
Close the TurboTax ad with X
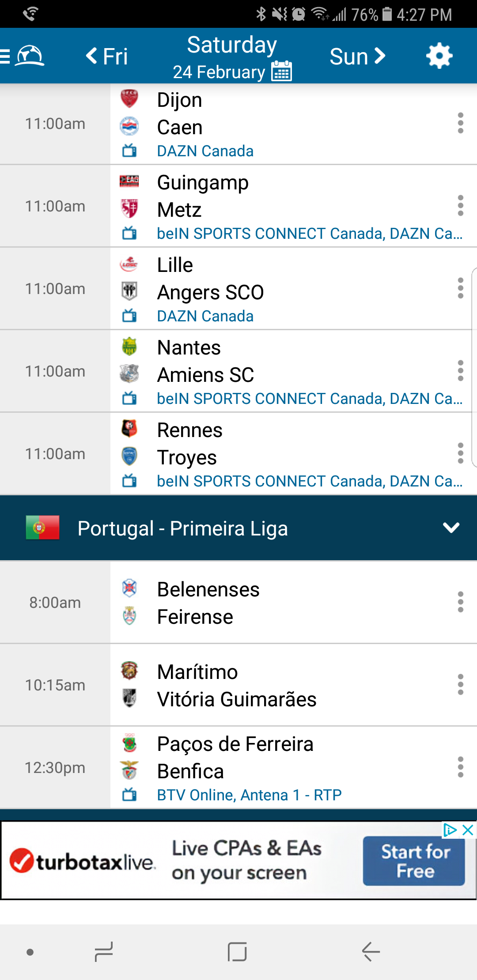click(x=468, y=830)
